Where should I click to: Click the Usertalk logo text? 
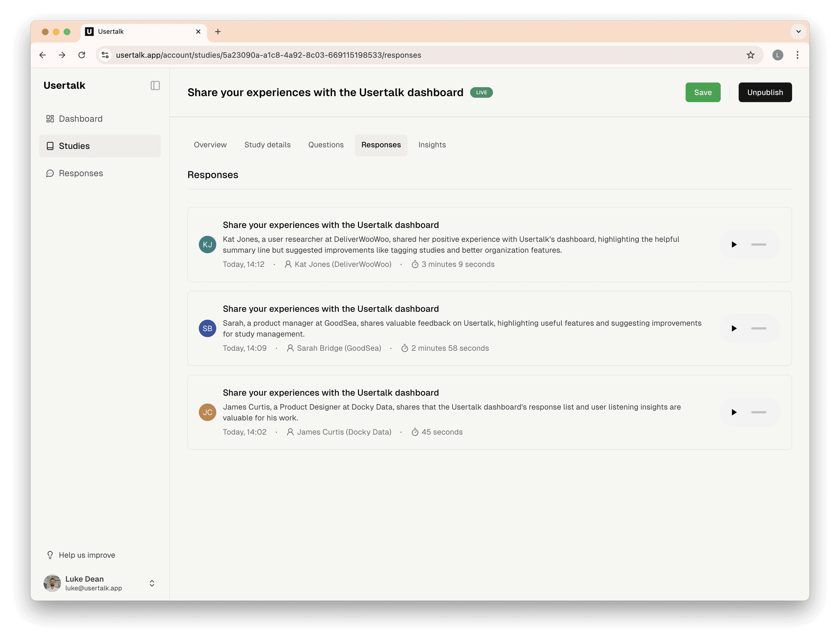click(65, 86)
